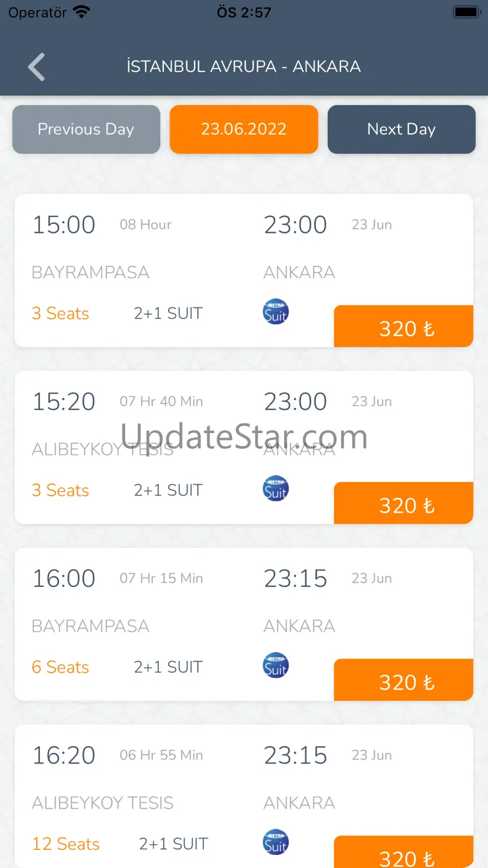The width and height of the screenshot is (488, 868).
Task: Click the Metro Suit logo on 15:20 trip
Action: [275, 489]
